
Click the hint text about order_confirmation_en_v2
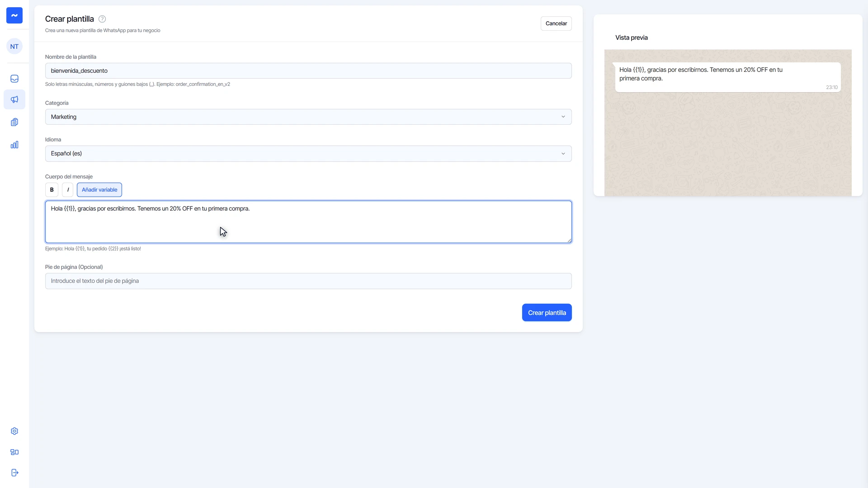(137, 84)
